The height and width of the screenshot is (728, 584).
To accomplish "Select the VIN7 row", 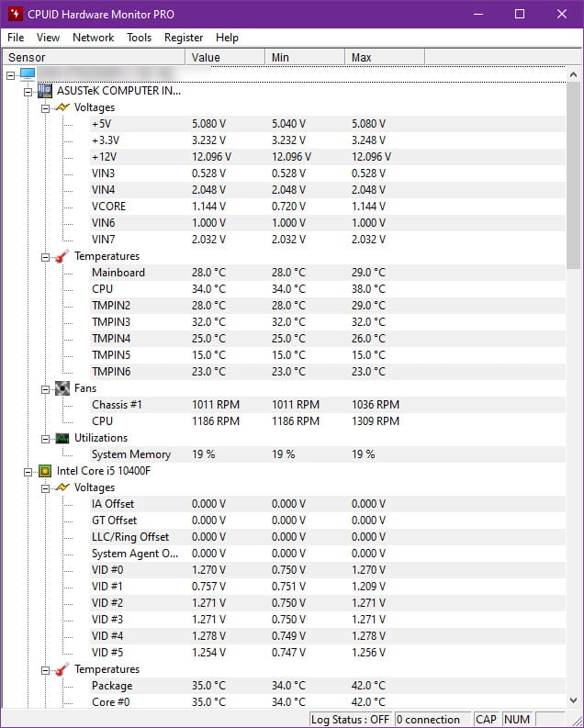I will pyautogui.click(x=328, y=240).
